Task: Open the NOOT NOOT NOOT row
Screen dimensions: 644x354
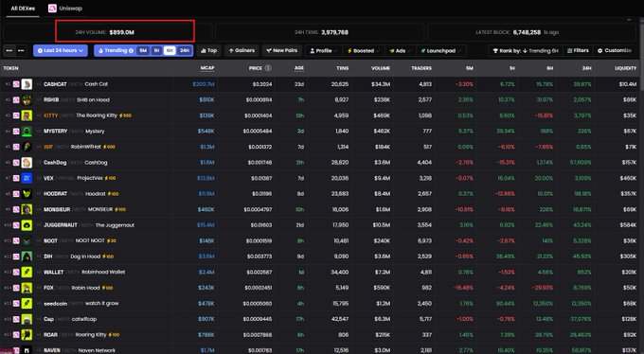Action: click(x=319, y=240)
